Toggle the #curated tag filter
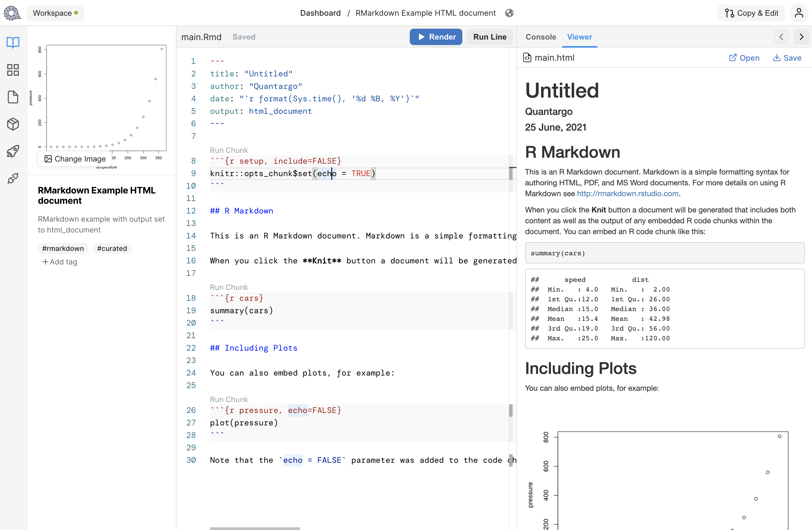The width and height of the screenshot is (812, 530). 112,248
